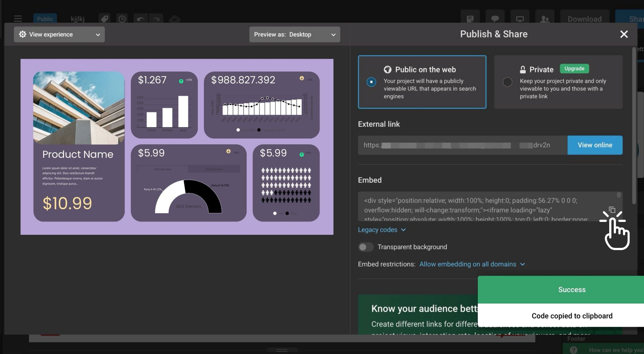Click the green Upgrade badge
This screenshot has width=644, height=354.
pos(574,68)
